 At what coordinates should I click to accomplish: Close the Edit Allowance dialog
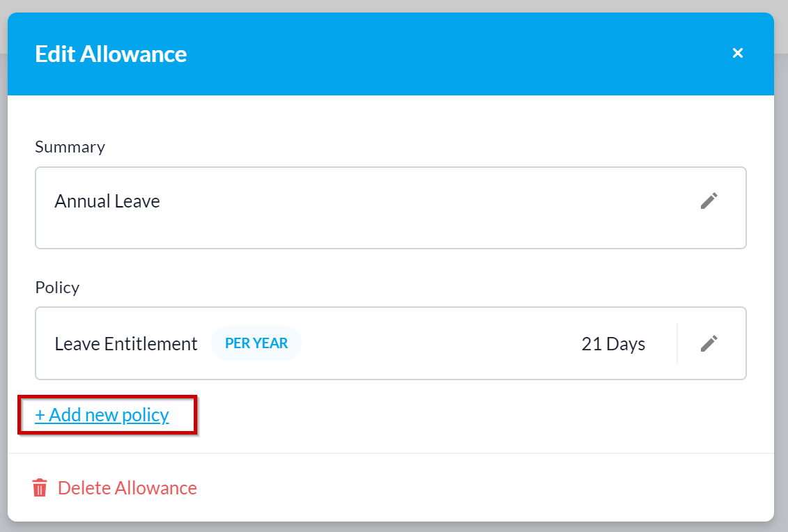737,53
